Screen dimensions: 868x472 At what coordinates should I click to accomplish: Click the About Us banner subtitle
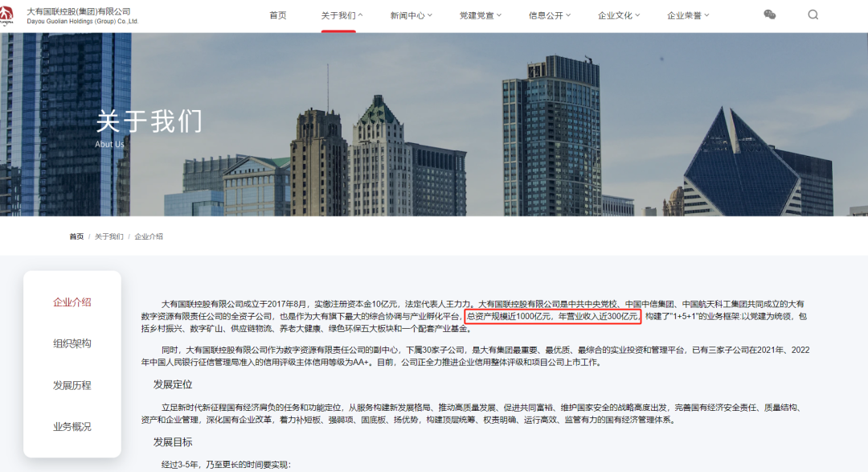[109, 144]
